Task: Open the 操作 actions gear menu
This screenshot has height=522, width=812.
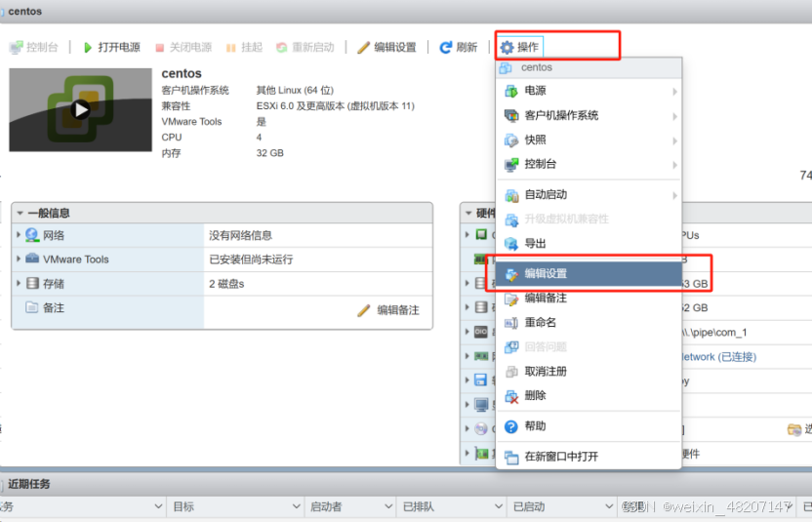Action: pyautogui.click(x=520, y=47)
